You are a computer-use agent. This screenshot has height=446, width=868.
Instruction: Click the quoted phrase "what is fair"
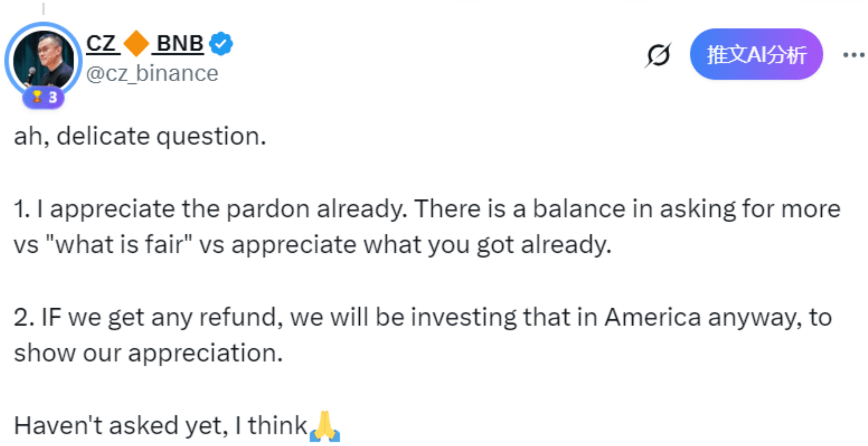[x=119, y=244]
